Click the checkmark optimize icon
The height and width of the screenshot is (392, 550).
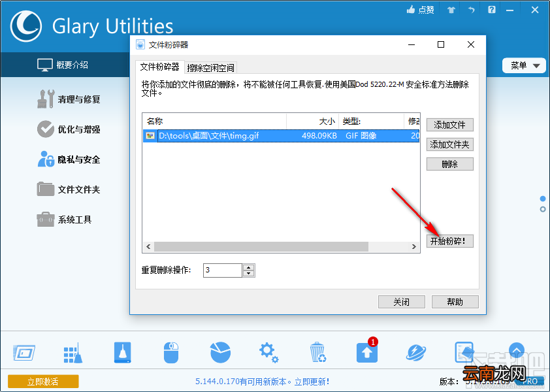[x=46, y=129]
